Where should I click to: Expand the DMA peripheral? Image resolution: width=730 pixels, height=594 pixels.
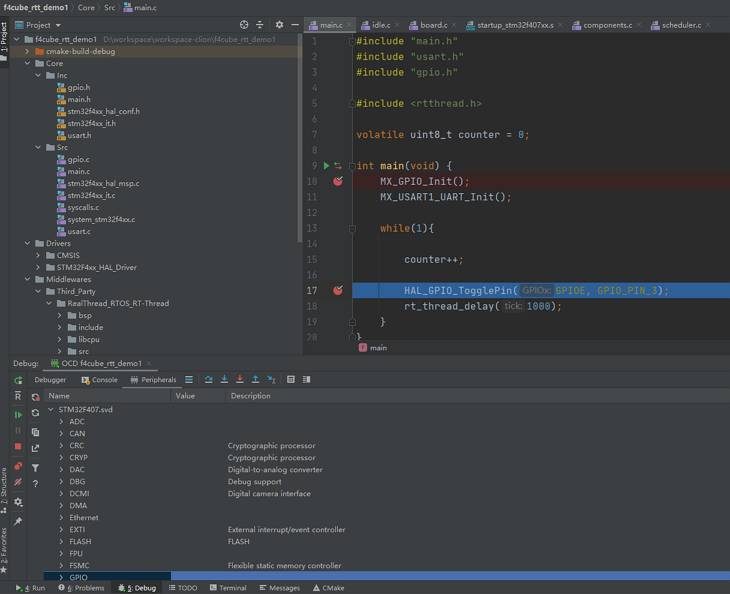click(x=61, y=506)
